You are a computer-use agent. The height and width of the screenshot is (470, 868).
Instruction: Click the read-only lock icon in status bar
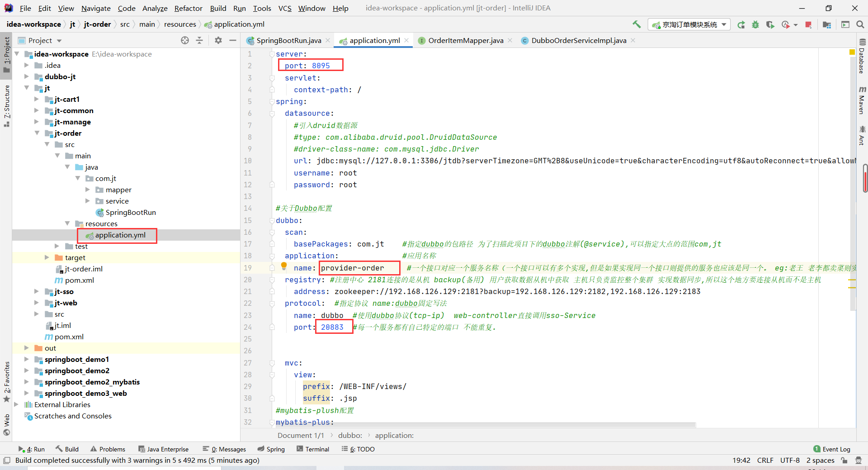point(844,461)
